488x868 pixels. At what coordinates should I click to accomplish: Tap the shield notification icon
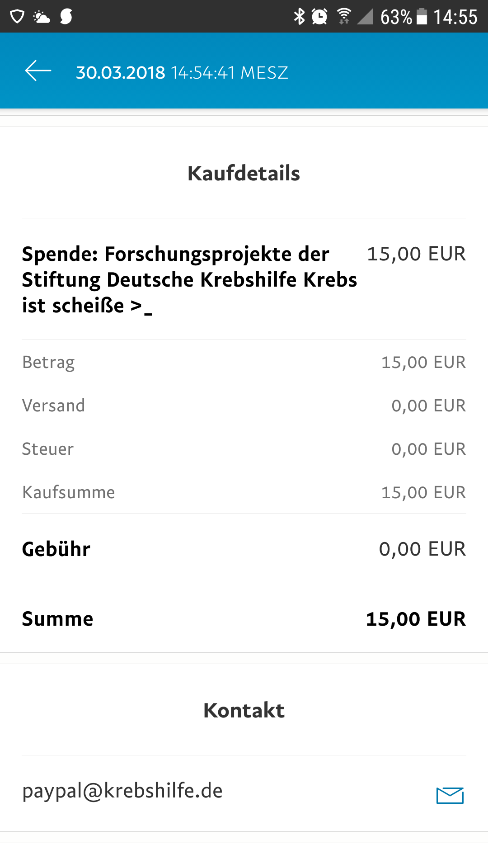click(x=17, y=17)
